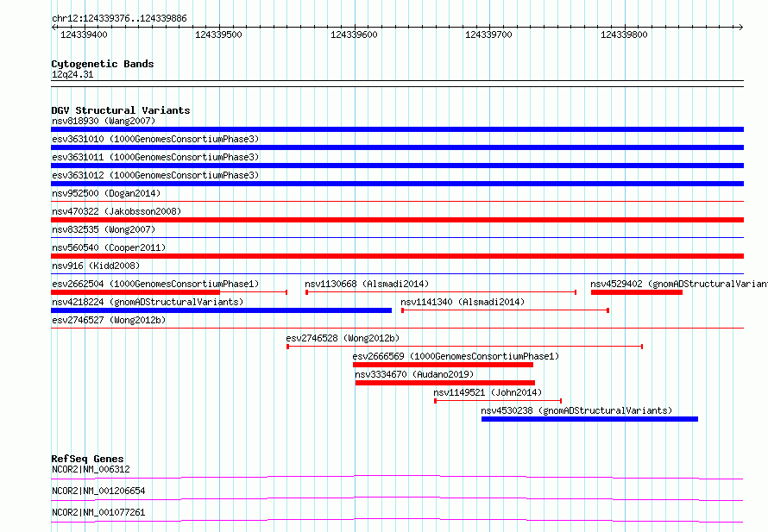
Task: Select esv2666569 (1000GenomesConsortiumPhase1) label
Action: 456,356
